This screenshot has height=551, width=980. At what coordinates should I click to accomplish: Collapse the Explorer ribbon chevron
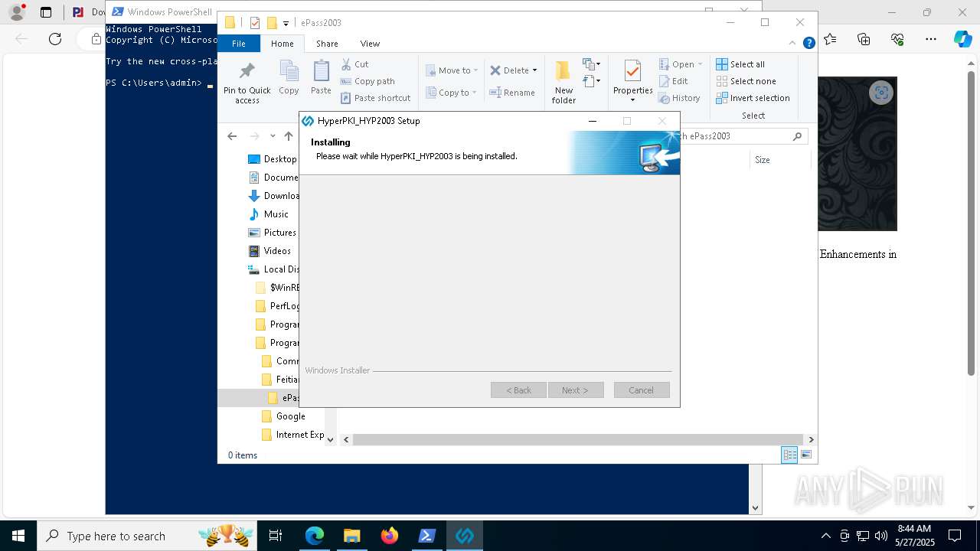793,44
